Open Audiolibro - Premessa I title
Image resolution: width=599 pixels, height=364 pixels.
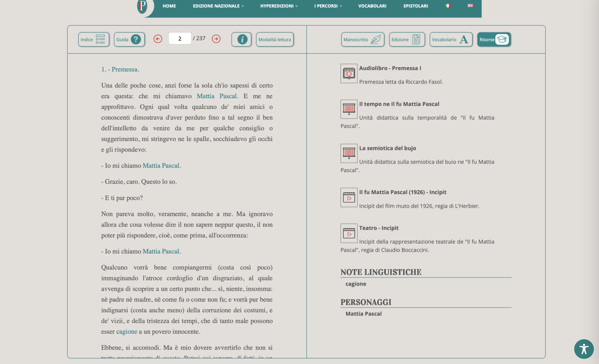390,68
